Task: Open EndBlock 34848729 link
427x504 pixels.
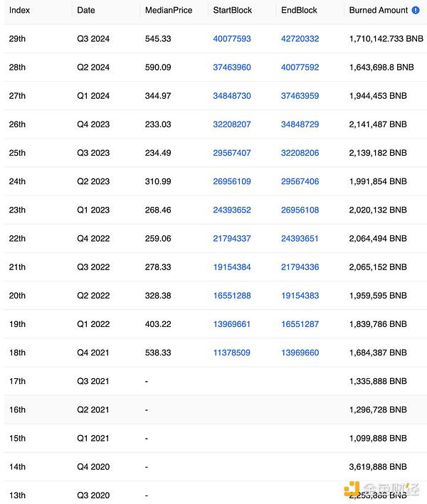Action: tap(300, 124)
